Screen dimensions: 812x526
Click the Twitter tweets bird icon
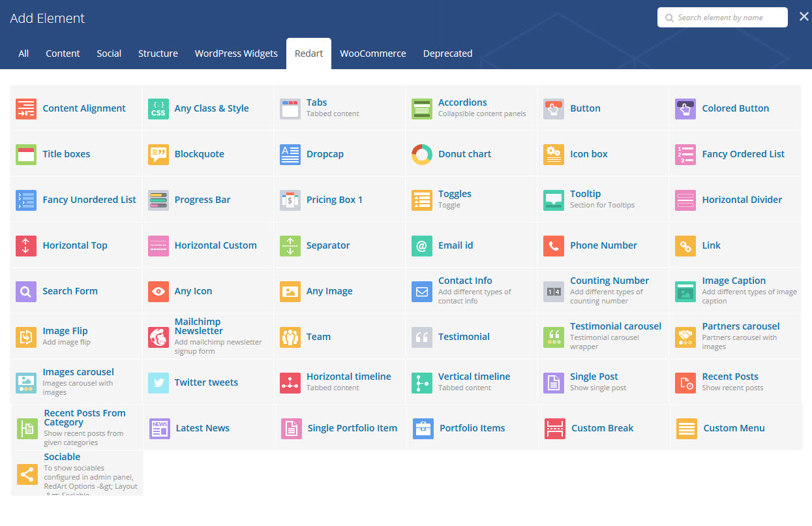point(158,383)
